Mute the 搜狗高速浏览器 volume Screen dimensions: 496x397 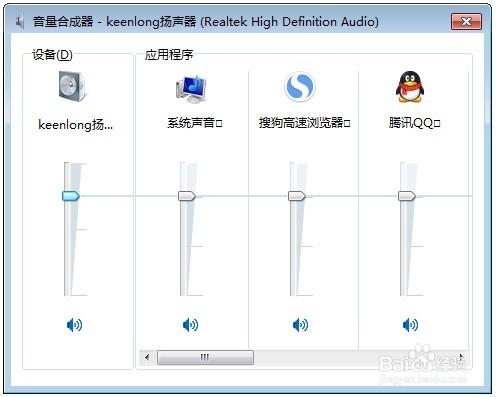pyautogui.click(x=300, y=324)
